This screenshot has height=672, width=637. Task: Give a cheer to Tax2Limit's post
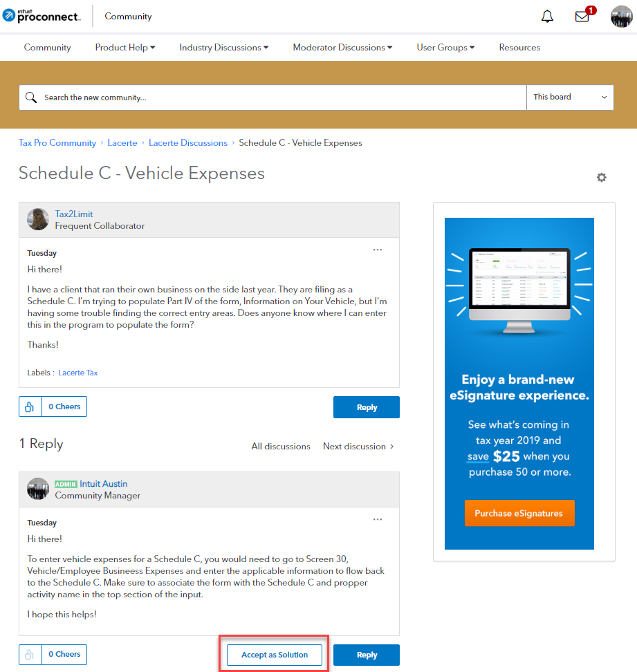tap(30, 407)
